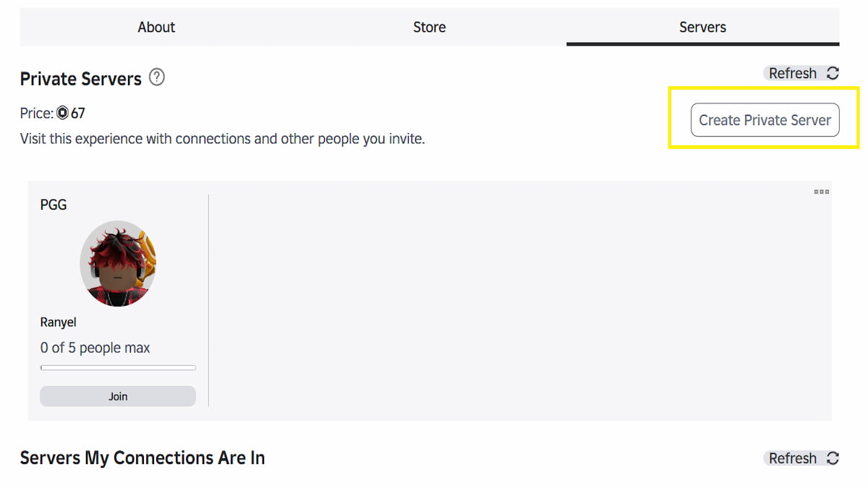
Task: Click the bottom Refresh button
Action: pos(793,458)
